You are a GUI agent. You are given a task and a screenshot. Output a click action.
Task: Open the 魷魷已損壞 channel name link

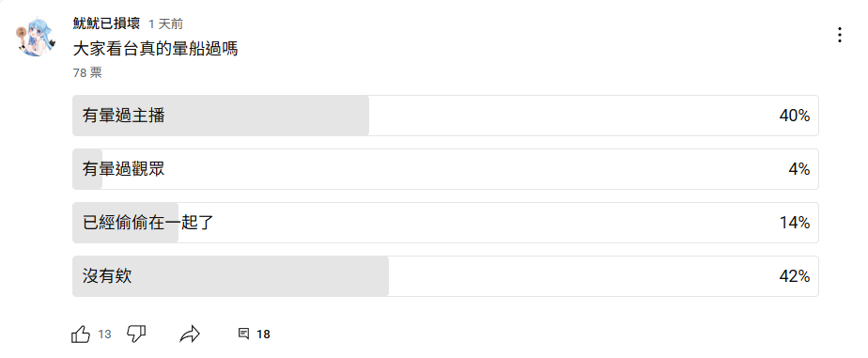(106, 23)
